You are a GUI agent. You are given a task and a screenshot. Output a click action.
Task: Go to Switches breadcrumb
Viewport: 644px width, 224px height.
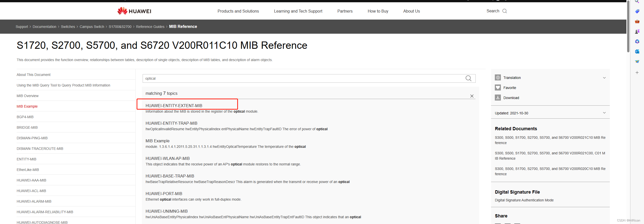coord(68,27)
